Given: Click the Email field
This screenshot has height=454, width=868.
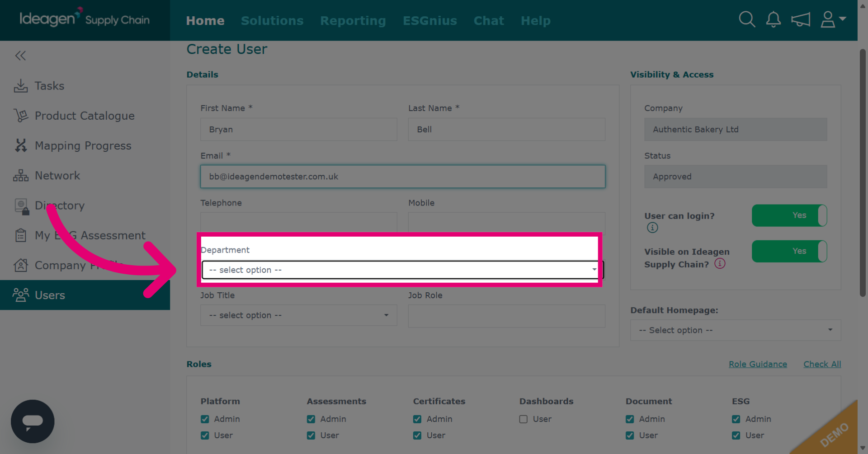Looking at the screenshot, I should tap(403, 177).
